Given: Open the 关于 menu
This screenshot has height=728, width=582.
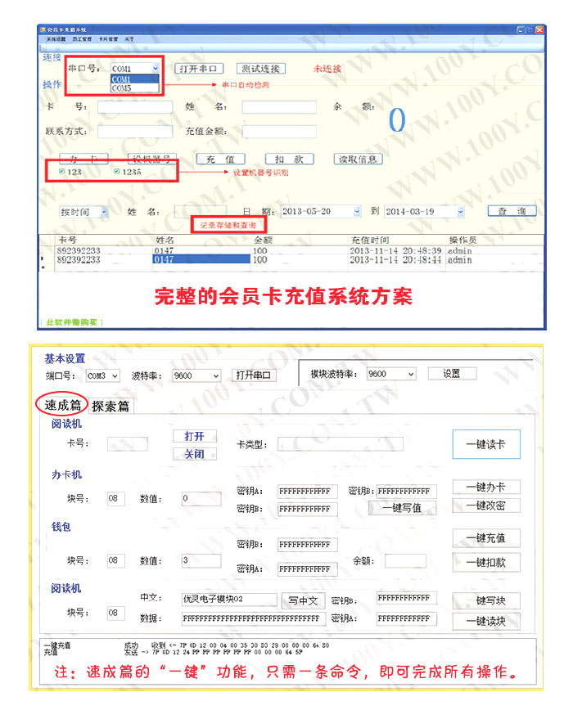Looking at the screenshot, I should click(x=130, y=39).
